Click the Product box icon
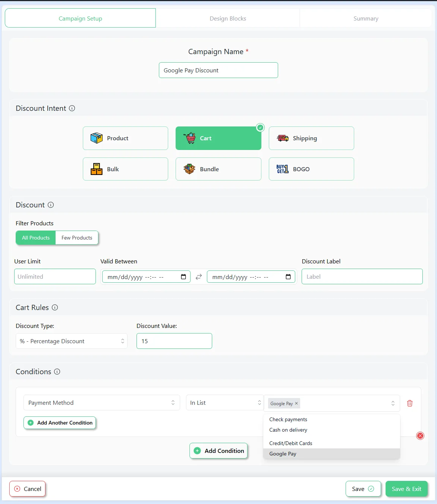The height and width of the screenshot is (504, 437). pos(97,138)
